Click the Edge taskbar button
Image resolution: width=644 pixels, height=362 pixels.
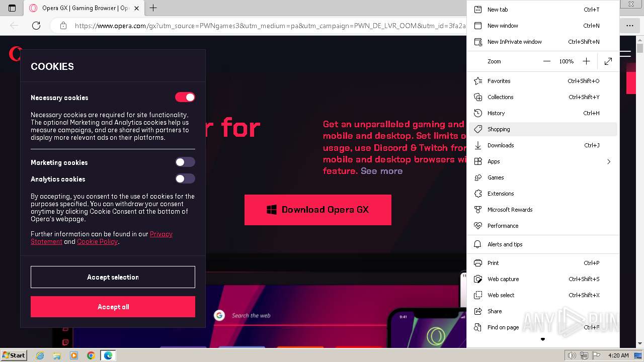pyautogui.click(x=108, y=355)
